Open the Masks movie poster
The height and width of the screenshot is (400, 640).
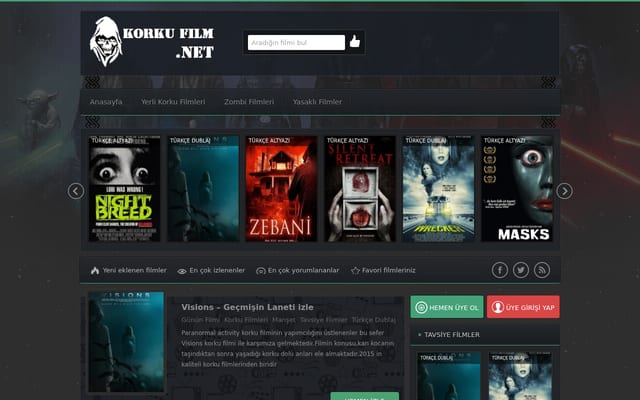pos(517,189)
